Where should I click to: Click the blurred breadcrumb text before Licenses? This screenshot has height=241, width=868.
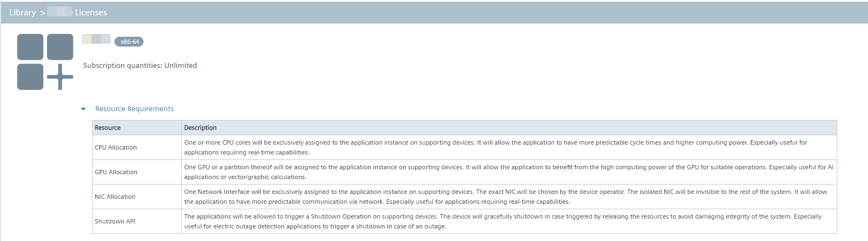pos(59,12)
